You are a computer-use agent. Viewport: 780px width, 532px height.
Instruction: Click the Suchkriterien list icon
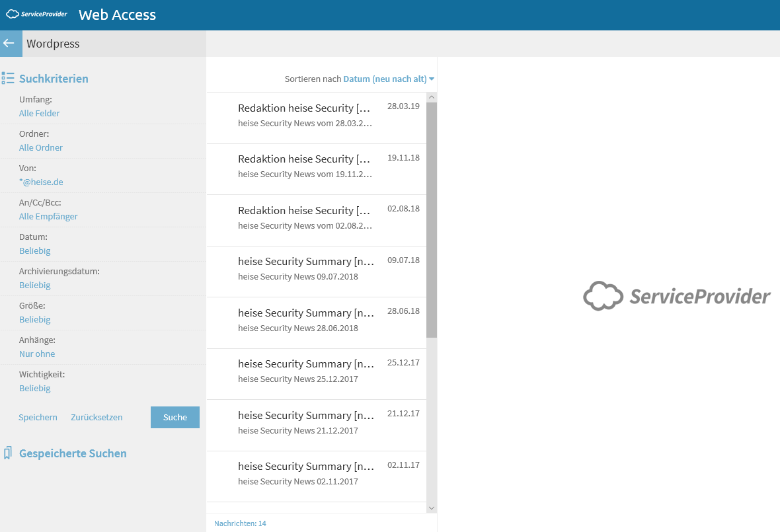pos(8,79)
